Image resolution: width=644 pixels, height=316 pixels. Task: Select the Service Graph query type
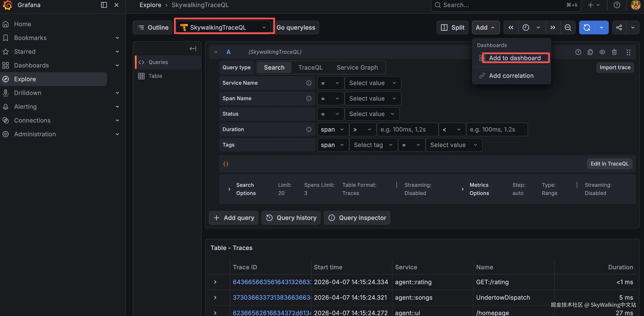(x=357, y=67)
